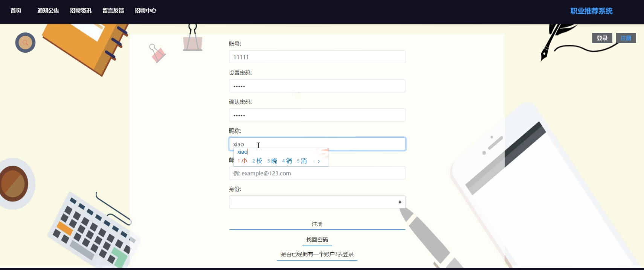Click the 登录 button at top right
Image resolution: width=644 pixels, height=270 pixels.
pos(602,38)
